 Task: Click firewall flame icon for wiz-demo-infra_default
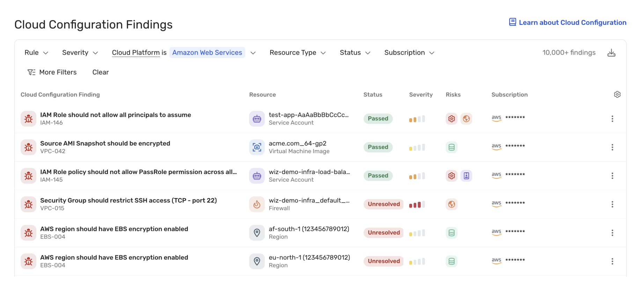257,204
